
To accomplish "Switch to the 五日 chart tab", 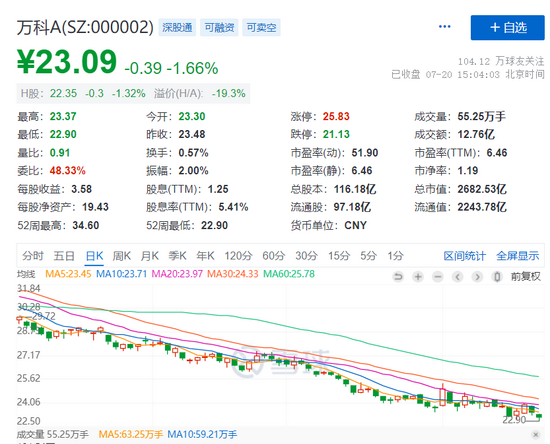I will point(64,256).
